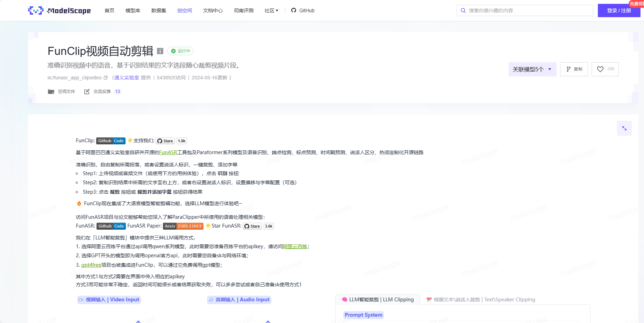The height and width of the screenshot is (323, 644).
Task: Open 司南评测 menu item
Action: (244, 10)
